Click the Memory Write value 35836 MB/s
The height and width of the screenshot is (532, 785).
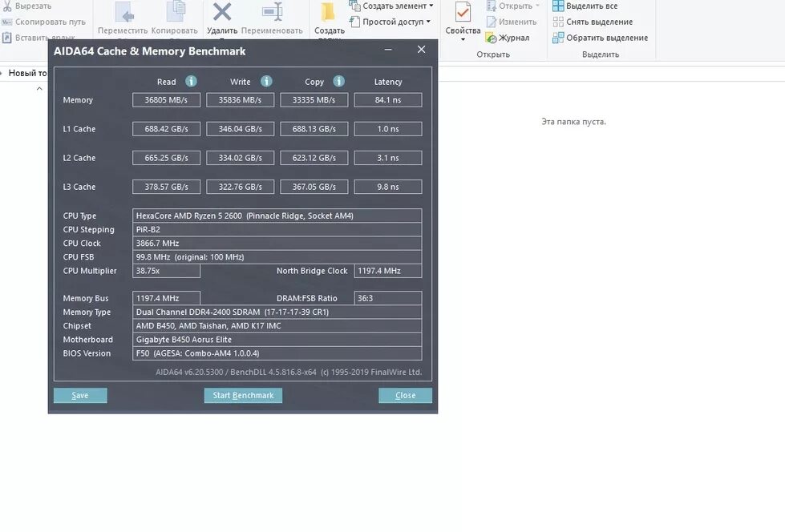coord(241,100)
